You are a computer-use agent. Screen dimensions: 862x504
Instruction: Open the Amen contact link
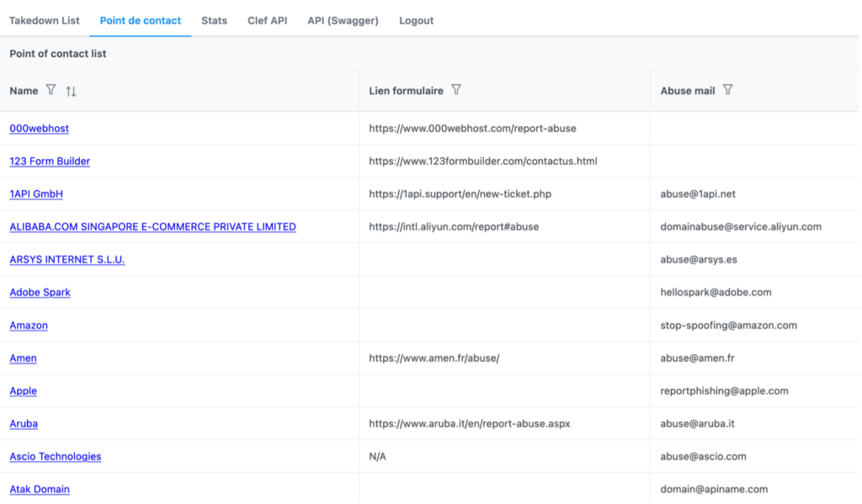[x=23, y=358]
